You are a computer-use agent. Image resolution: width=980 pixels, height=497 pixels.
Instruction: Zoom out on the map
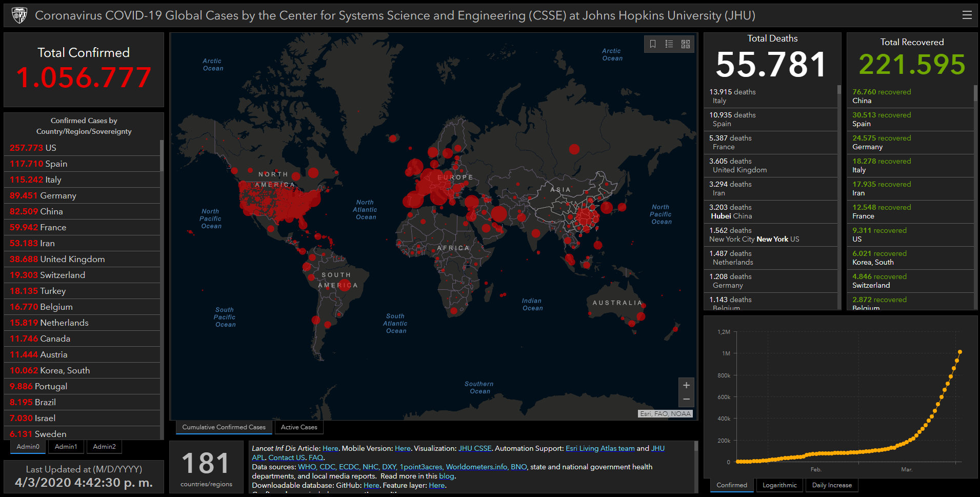[x=686, y=400]
